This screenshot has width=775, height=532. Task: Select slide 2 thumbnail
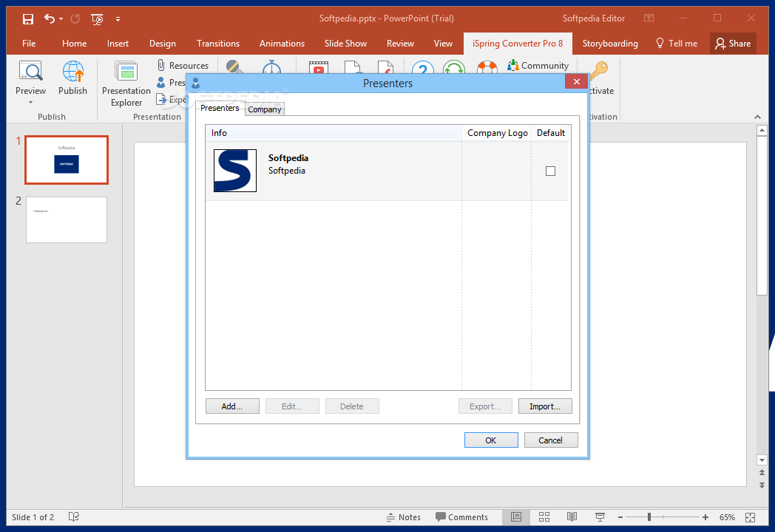(x=67, y=219)
